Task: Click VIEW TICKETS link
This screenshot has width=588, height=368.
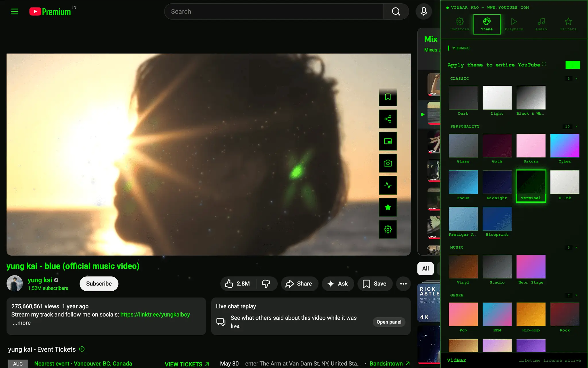Action: tap(187, 364)
